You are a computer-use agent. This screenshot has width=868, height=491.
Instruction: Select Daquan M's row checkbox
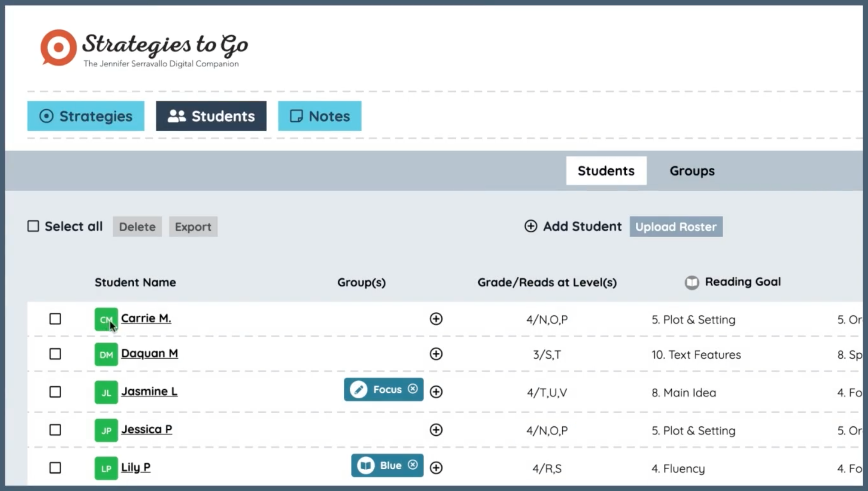[55, 354]
